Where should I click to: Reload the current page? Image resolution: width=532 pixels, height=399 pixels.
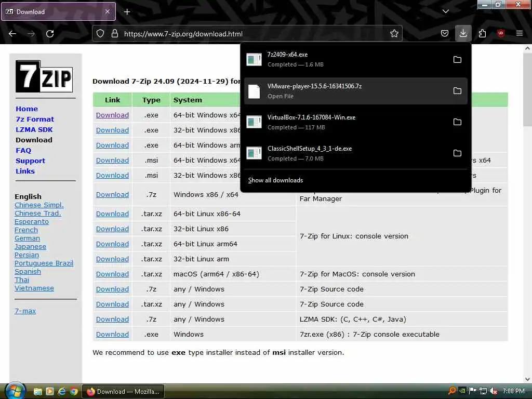click(x=50, y=34)
